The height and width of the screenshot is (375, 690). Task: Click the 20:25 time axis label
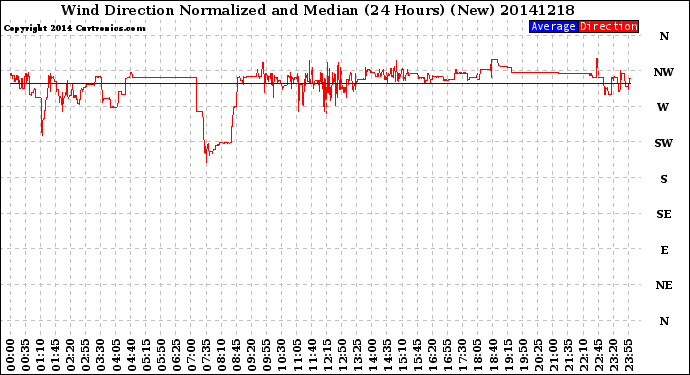pyautogui.click(x=538, y=355)
